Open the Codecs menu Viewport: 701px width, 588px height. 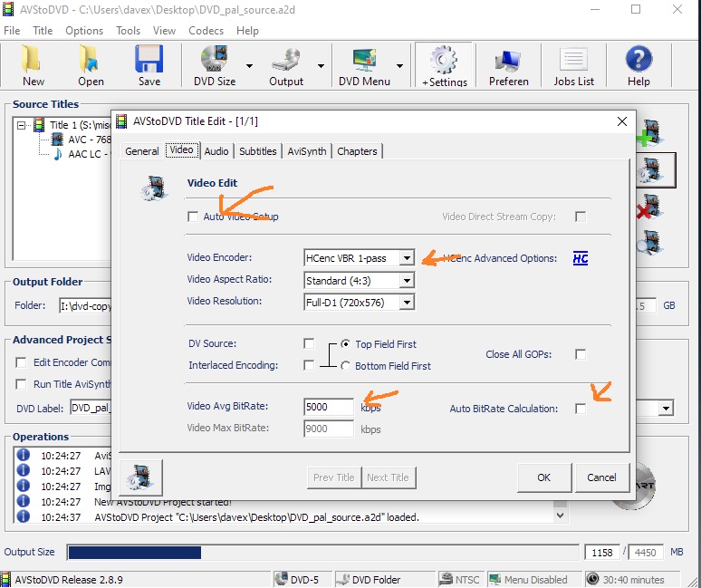tap(206, 31)
